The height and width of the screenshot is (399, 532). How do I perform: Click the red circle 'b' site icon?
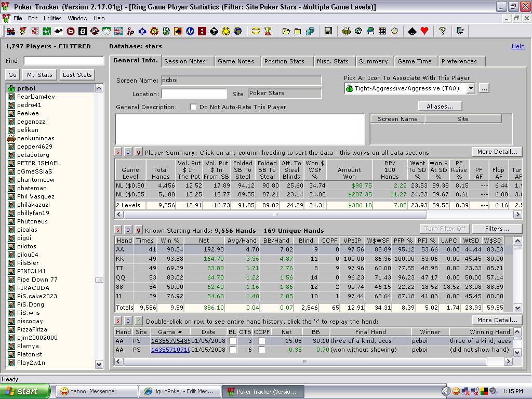(x=71, y=31)
